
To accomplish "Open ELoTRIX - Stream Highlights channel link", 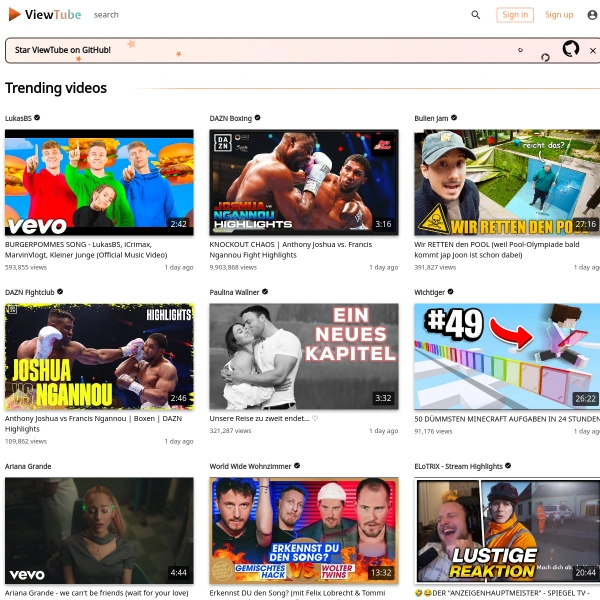I will (458, 466).
